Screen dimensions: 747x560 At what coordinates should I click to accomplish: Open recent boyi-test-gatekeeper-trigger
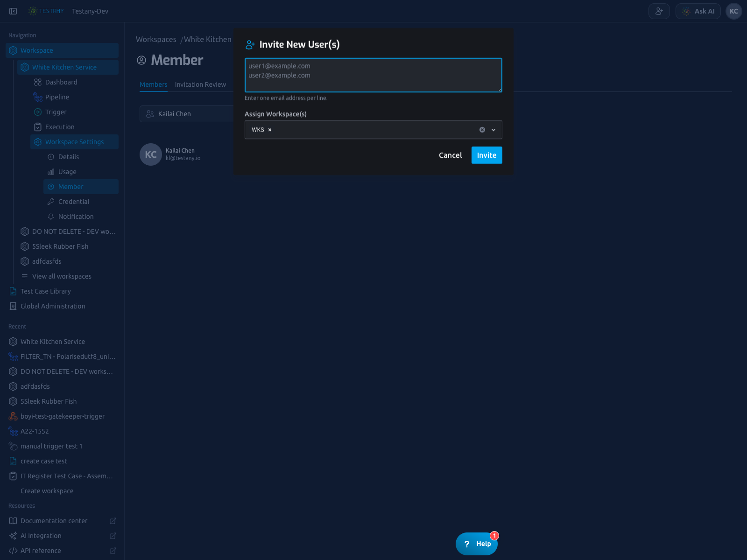62,416
